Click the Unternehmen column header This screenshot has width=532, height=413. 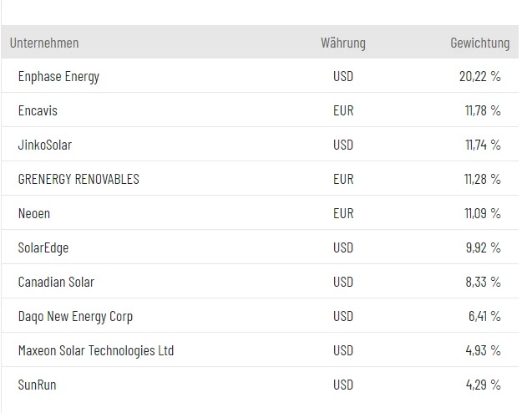pos(44,43)
